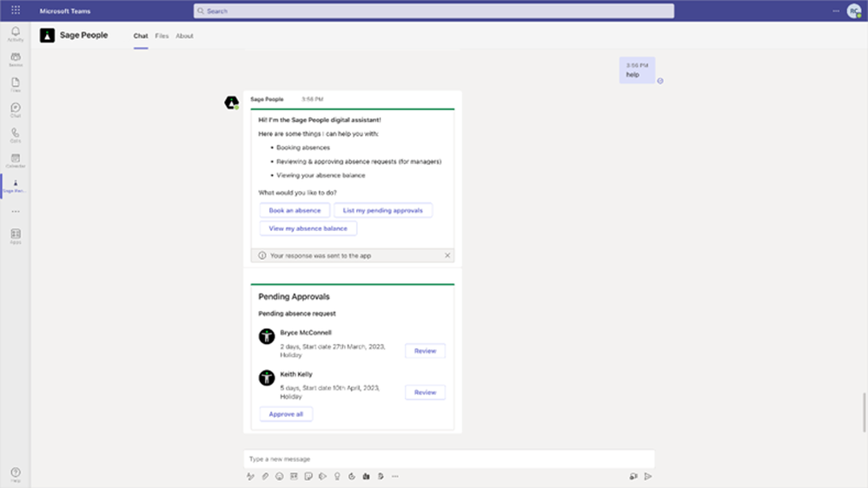Open the emoji picker
This screenshot has height=488, width=868.
coord(280,477)
